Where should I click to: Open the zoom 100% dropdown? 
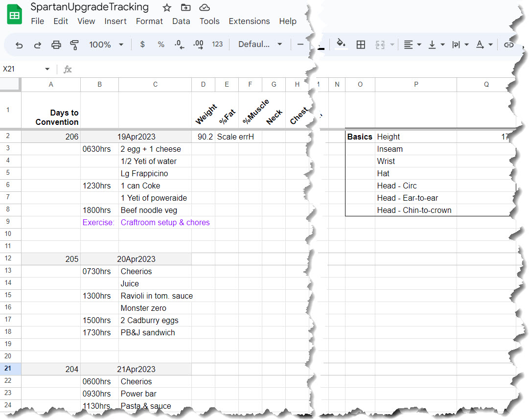click(106, 45)
